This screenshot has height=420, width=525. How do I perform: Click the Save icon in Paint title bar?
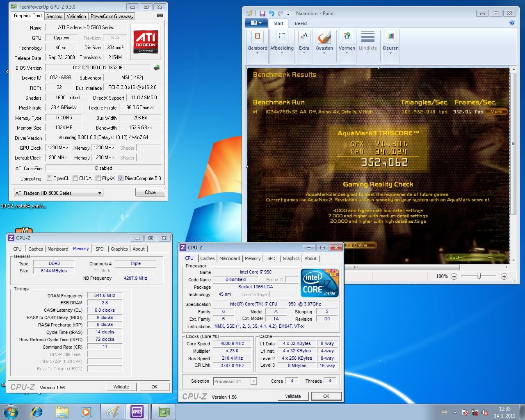[x=262, y=14]
